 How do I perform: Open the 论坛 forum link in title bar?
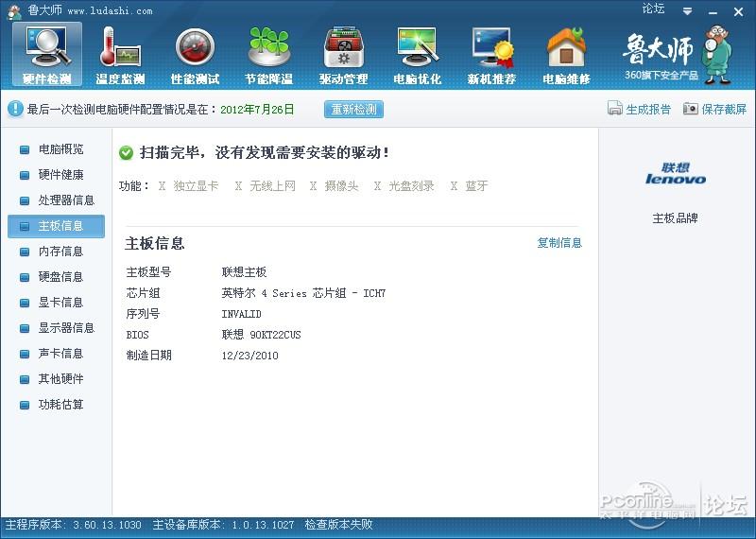653,9
